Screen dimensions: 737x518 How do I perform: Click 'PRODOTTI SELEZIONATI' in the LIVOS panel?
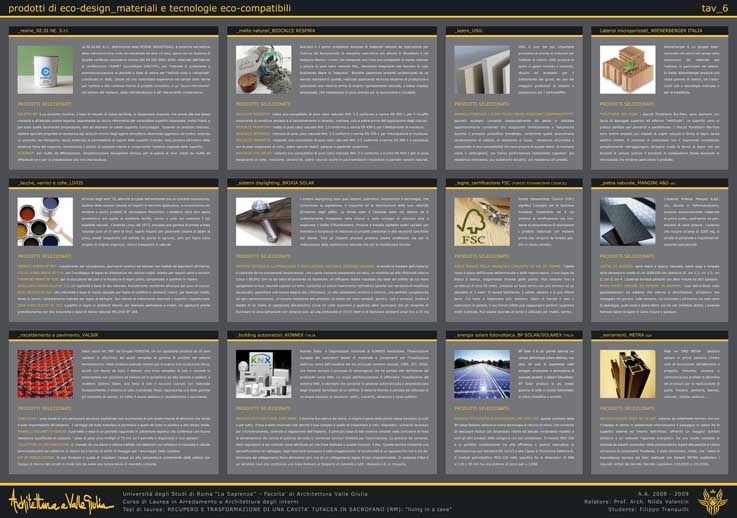point(45,256)
